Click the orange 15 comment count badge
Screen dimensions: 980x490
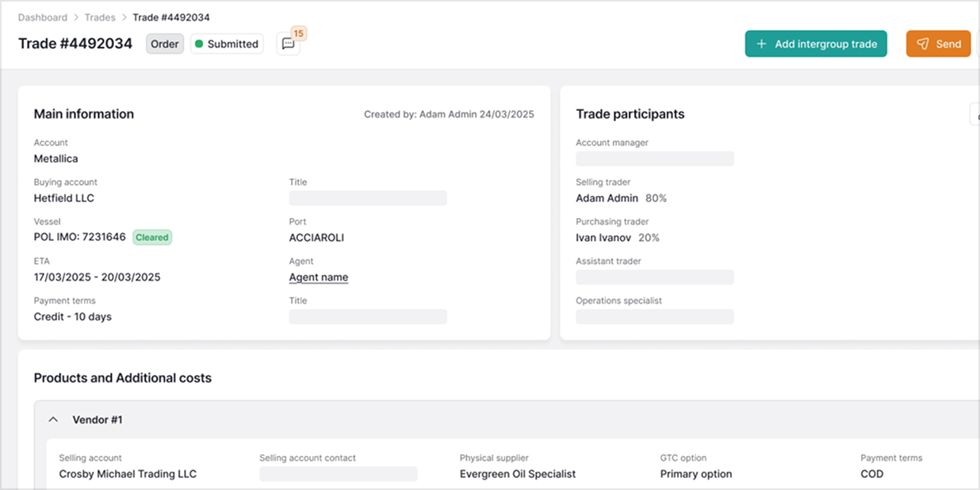(x=298, y=33)
